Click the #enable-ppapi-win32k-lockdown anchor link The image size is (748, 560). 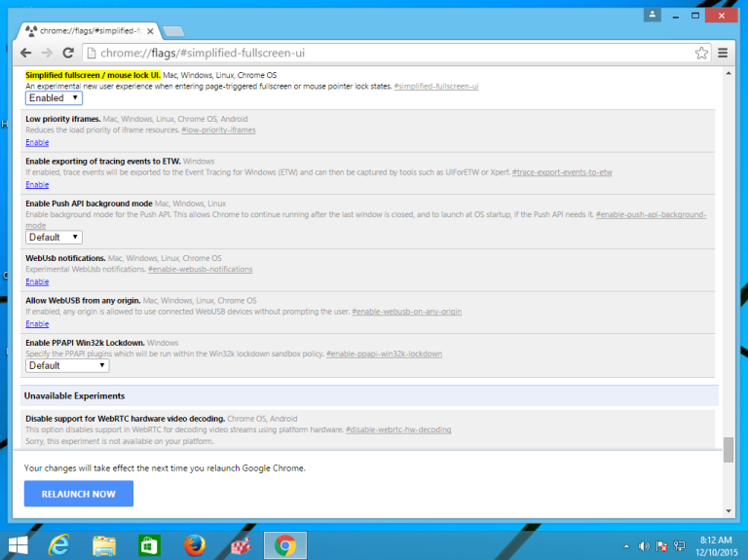tap(384, 354)
